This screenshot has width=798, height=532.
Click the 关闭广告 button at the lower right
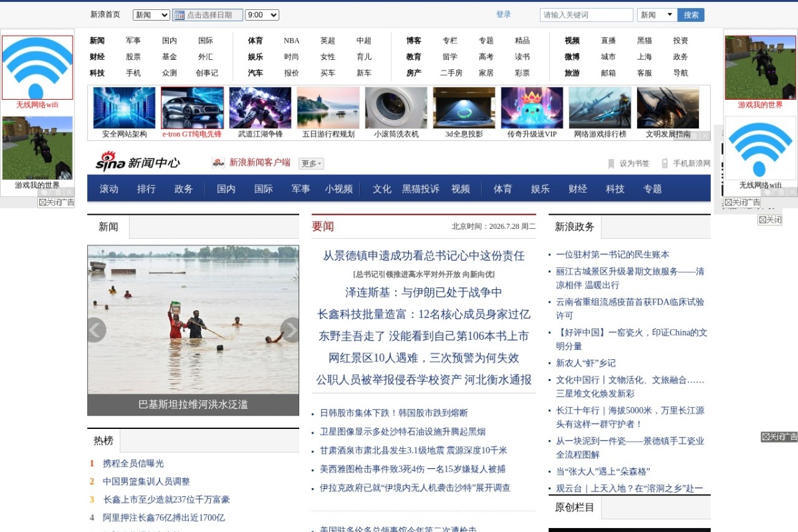click(x=779, y=437)
